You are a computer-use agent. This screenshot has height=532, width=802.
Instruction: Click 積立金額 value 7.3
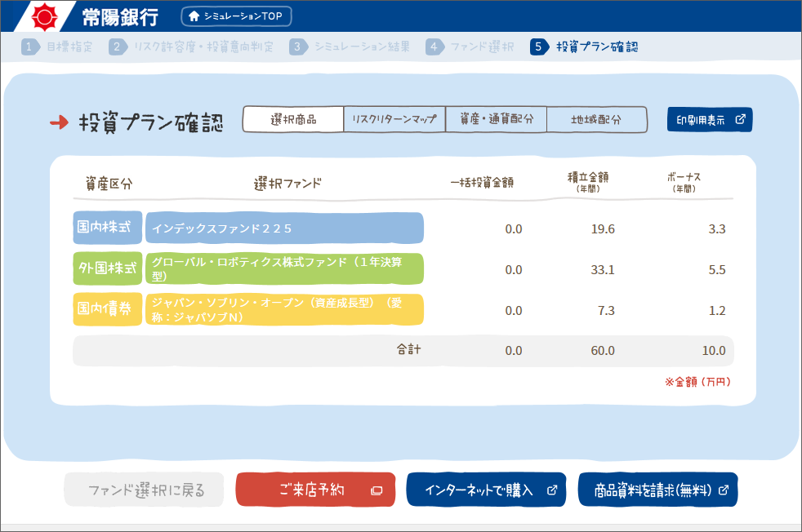(x=606, y=311)
